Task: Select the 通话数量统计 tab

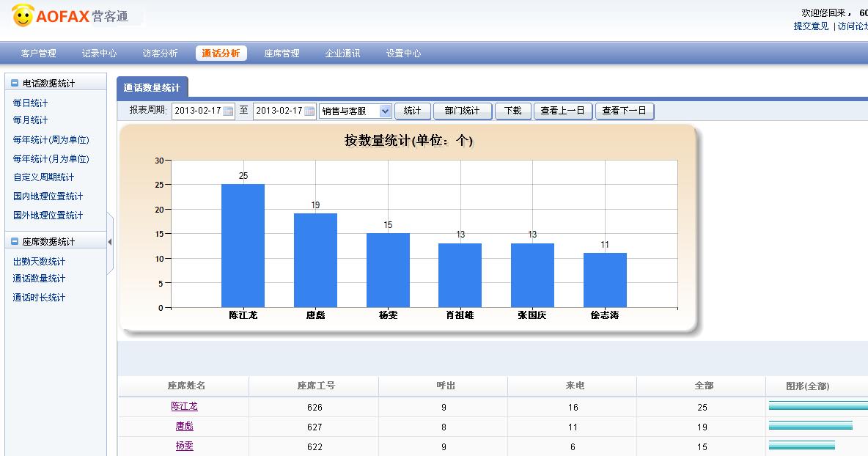Action: (x=152, y=87)
